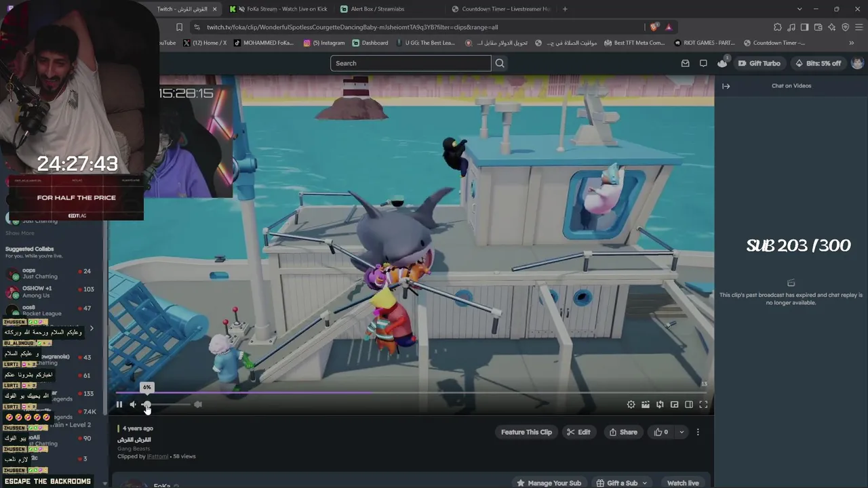Click the Brave Rewards triangle icon

coord(669,27)
